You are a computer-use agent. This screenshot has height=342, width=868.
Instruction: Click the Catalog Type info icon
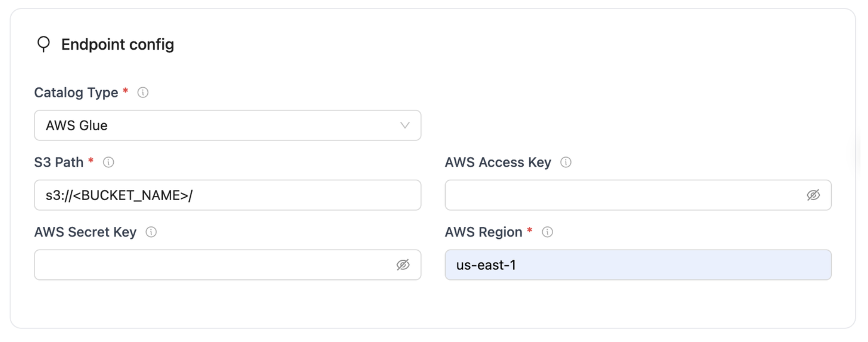click(x=143, y=92)
